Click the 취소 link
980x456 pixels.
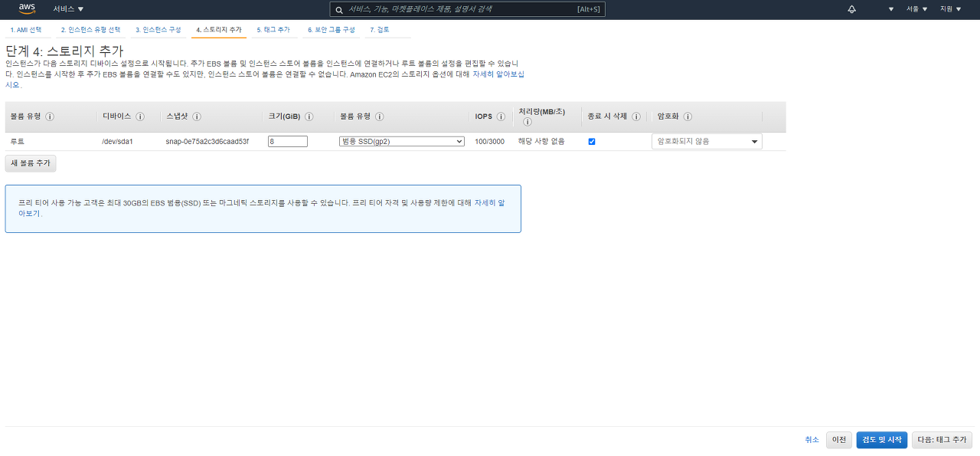812,440
